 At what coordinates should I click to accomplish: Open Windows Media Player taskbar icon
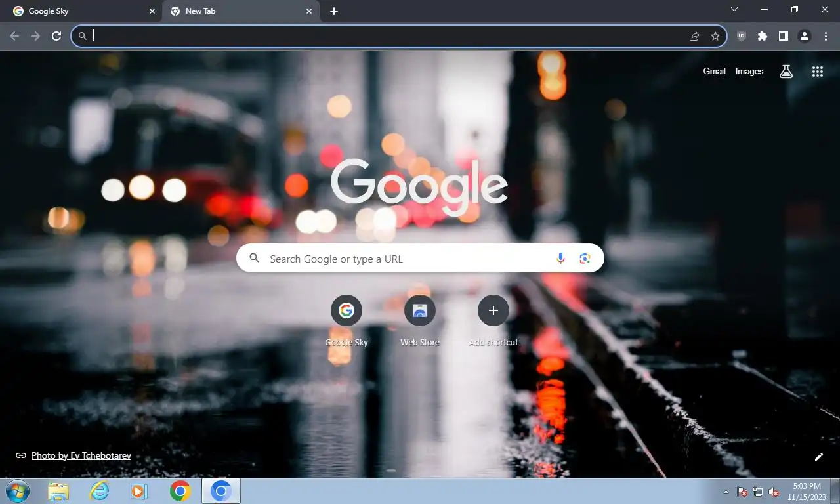[x=139, y=491]
